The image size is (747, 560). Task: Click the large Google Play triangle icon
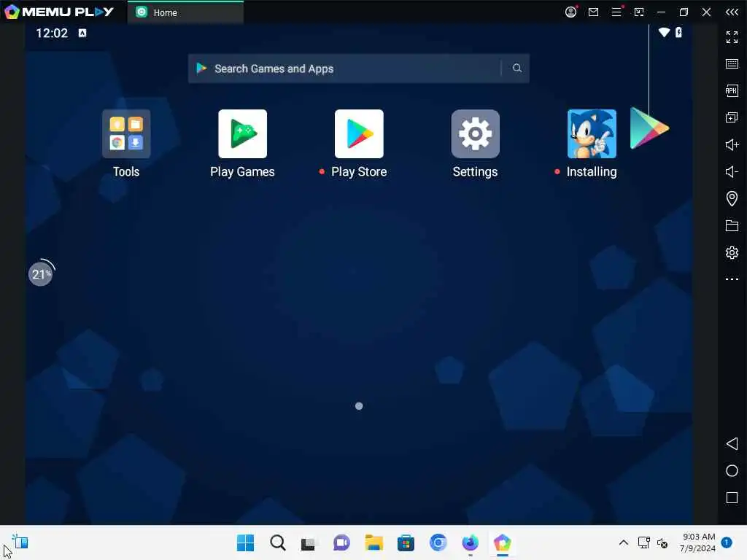(x=649, y=128)
